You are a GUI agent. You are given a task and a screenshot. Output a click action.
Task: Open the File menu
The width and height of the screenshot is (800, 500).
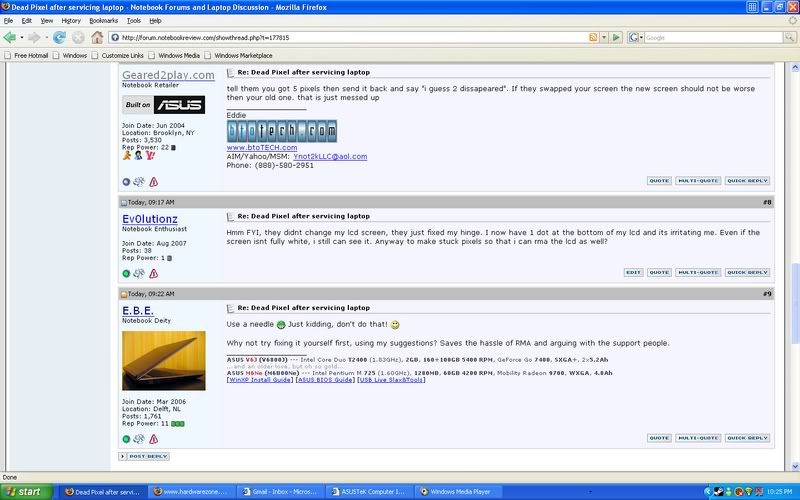[x=8, y=21]
